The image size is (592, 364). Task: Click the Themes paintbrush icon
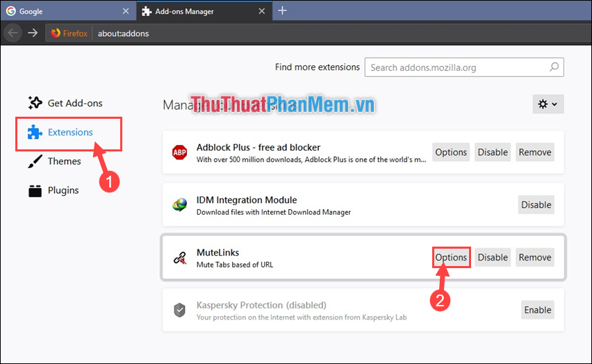(x=35, y=162)
